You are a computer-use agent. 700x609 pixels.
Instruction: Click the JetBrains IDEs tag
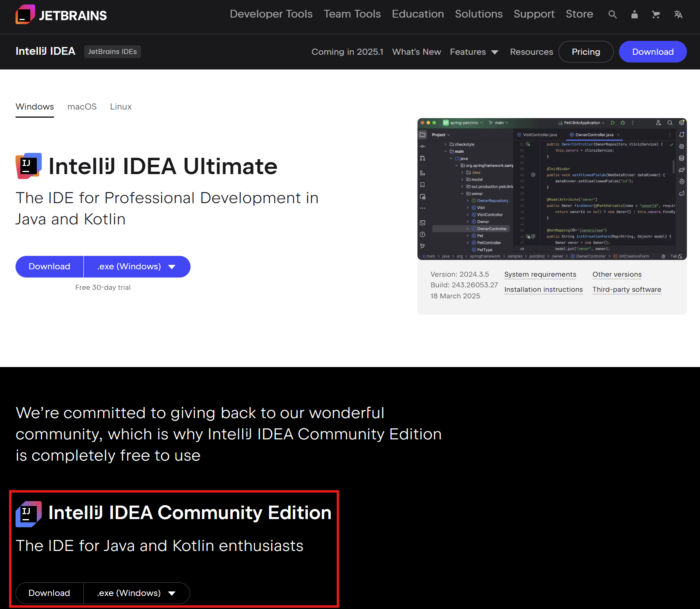point(112,51)
